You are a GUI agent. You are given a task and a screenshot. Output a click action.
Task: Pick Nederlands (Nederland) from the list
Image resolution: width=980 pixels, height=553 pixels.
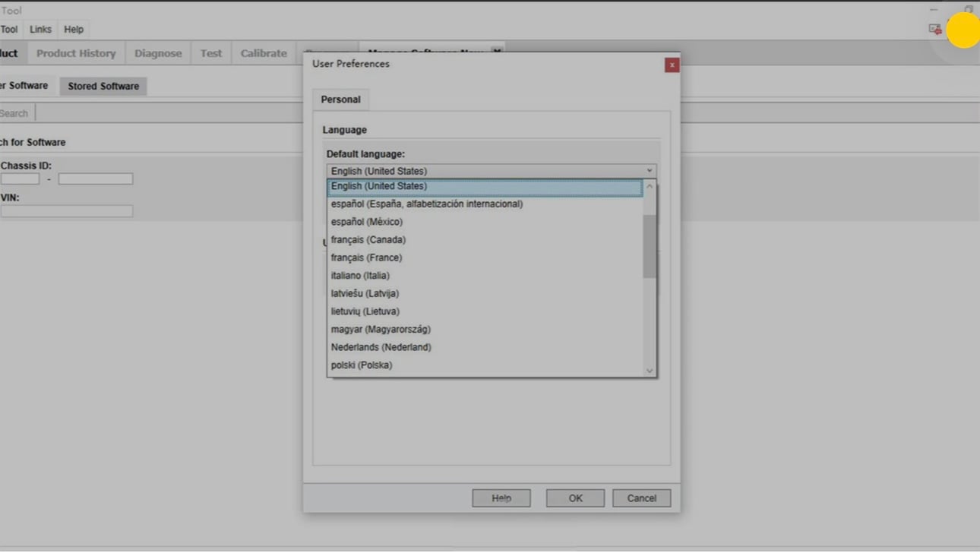pyautogui.click(x=485, y=347)
